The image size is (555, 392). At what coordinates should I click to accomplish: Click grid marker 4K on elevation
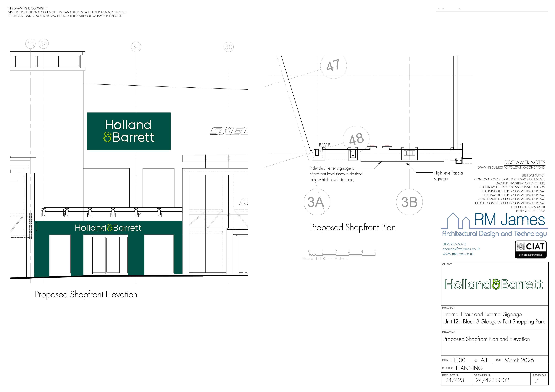tap(30, 44)
